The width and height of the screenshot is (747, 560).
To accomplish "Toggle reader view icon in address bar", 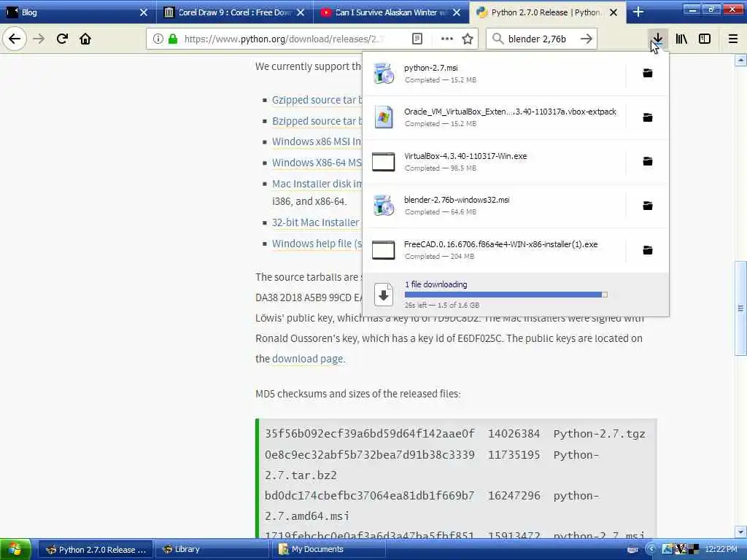I will click(x=417, y=39).
